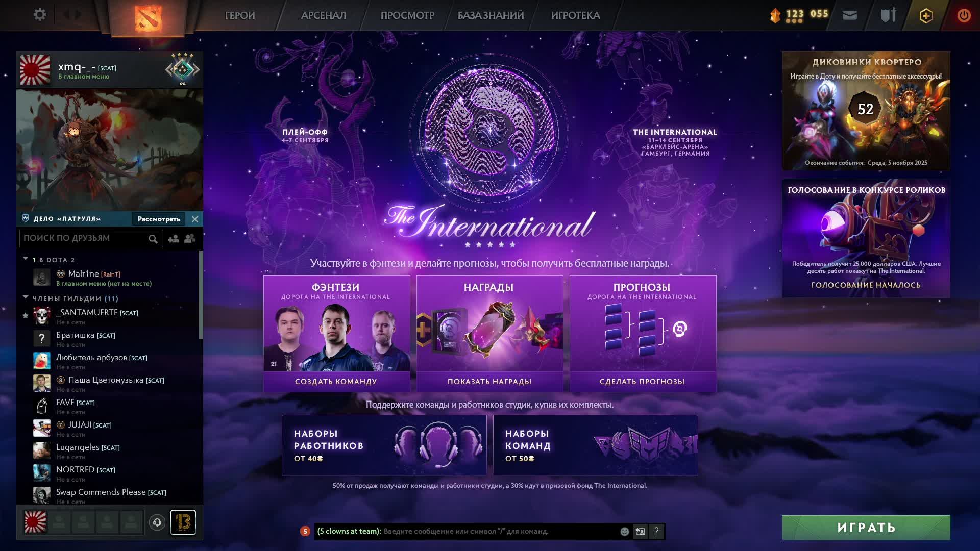Switch to the АРСЕНАЛ tab
980x551 pixels.
[x=324, y=15]
